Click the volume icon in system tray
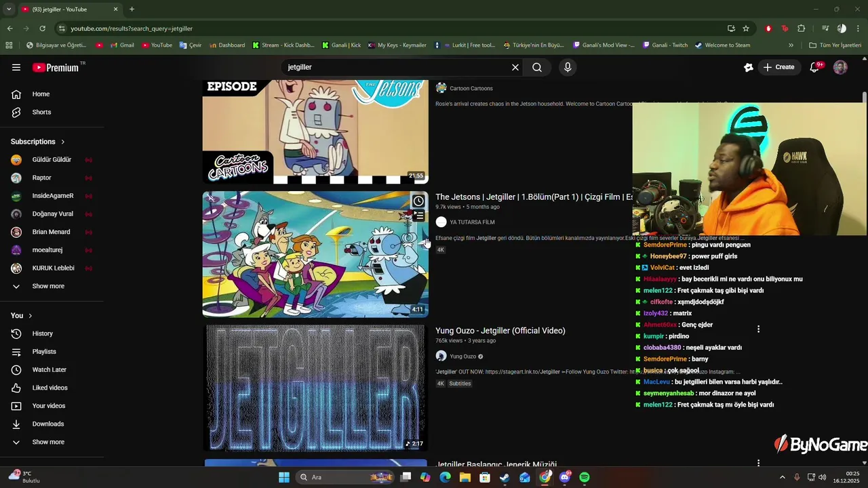Screen dimensions: 868x488 (x=821, y=477)
